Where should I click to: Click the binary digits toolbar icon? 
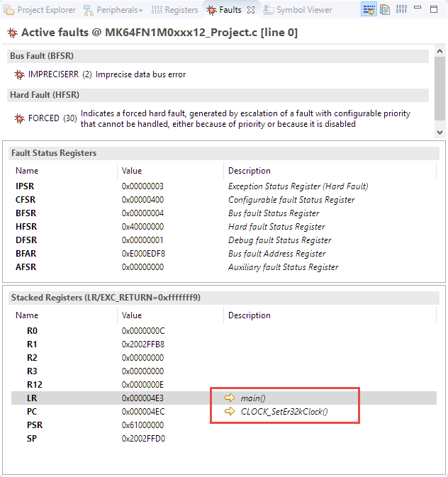coord(401,10)
